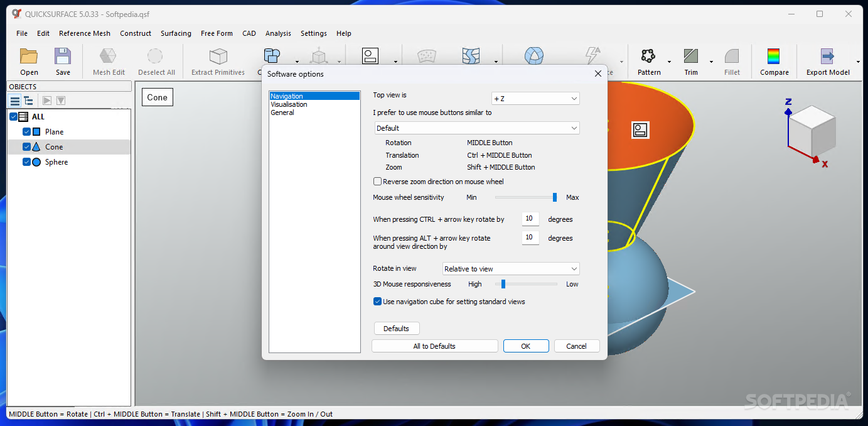The width and height of the screenshot is (868, 426).
Task: Click the blue wavy surface icon
Action: 471,56
